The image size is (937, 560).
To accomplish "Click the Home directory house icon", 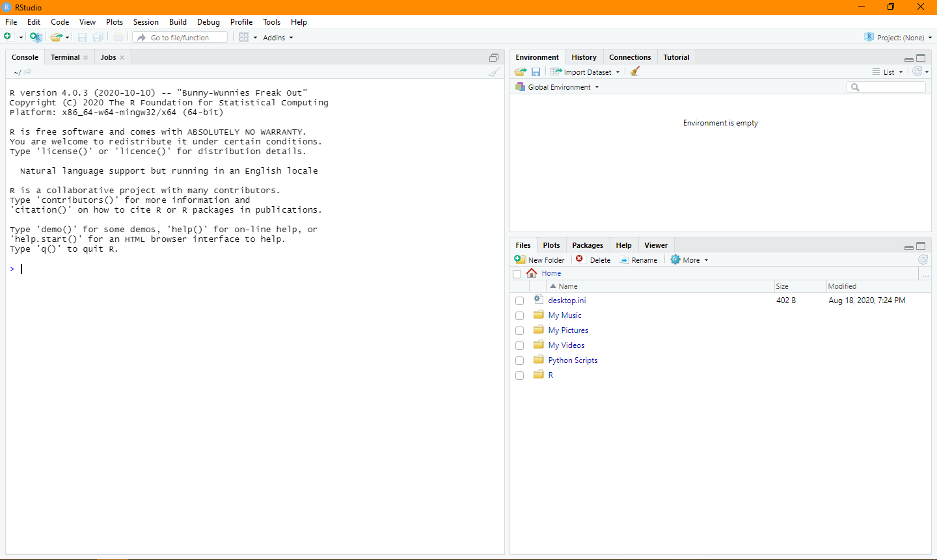I will click(532, 273).
